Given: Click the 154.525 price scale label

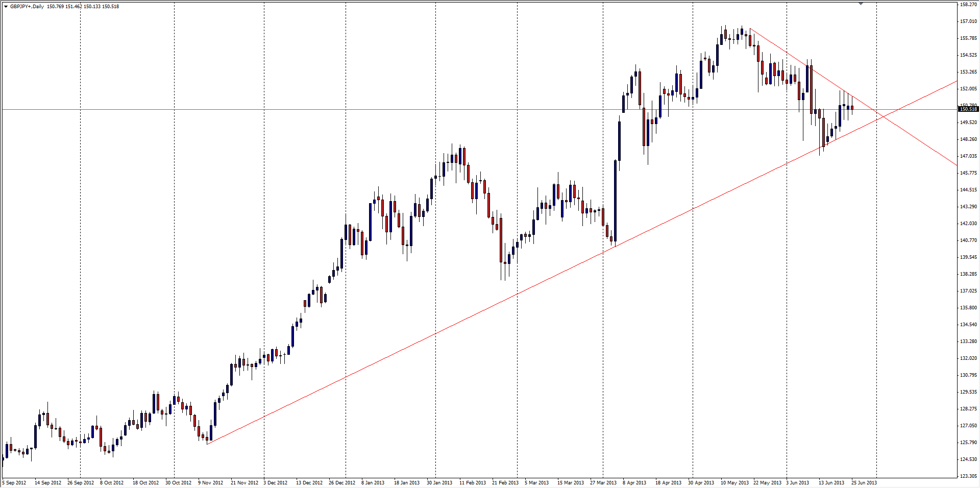Looking at the screenshot, I should coord(968,55).
